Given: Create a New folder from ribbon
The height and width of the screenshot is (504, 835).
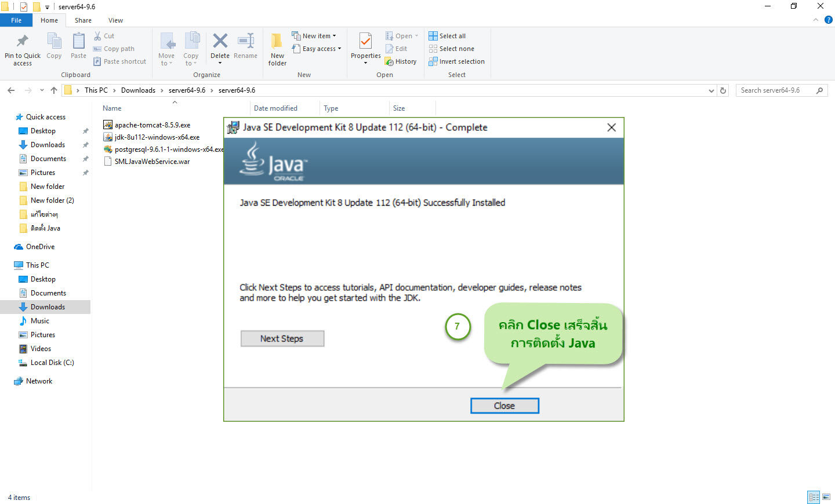Looking at the screenshot, I should click(277, 49).
